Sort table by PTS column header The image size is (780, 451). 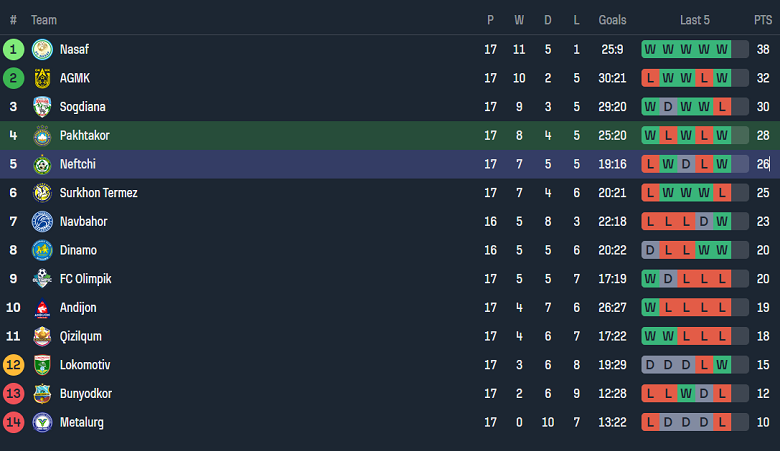coord(762,20)
